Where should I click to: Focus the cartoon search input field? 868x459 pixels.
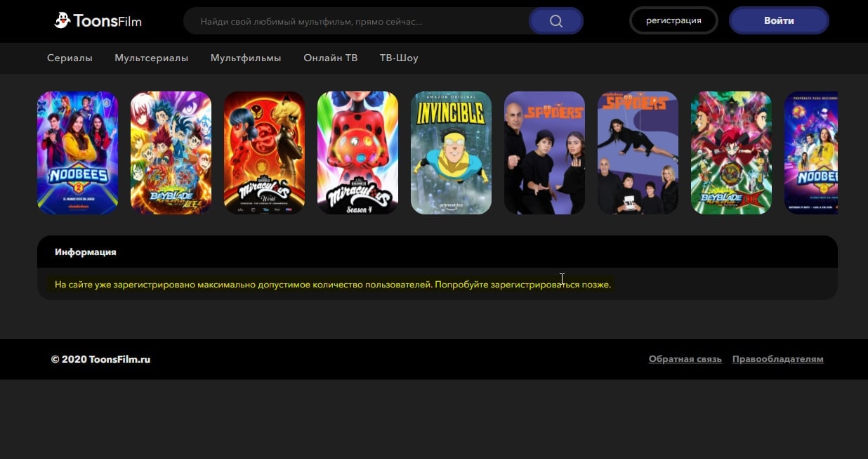click(357, 21)
